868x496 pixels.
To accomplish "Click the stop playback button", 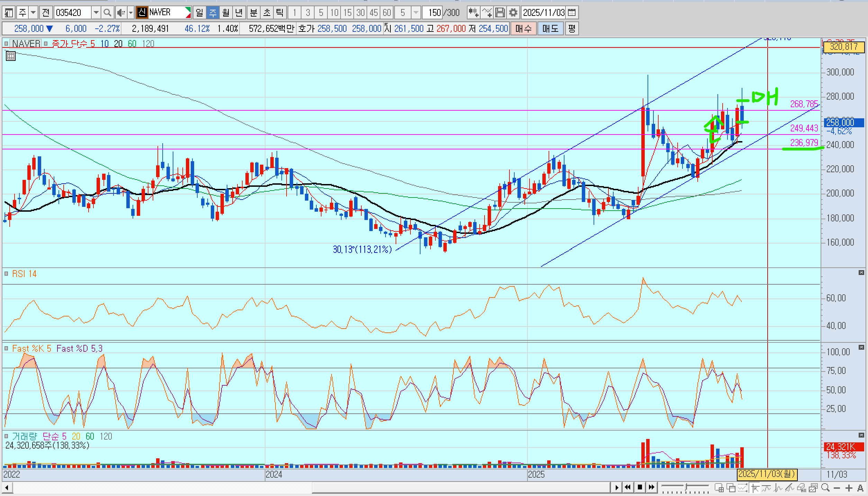I will [640, 487].
